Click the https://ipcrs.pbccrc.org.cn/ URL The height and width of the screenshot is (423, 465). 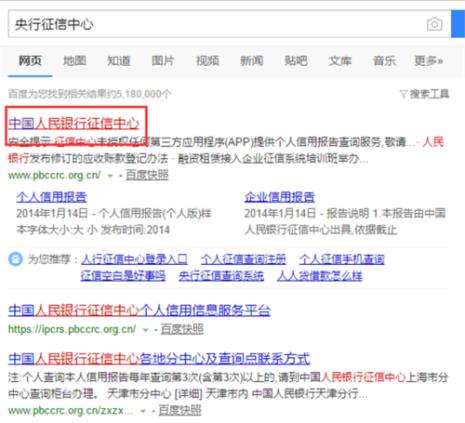[72, 329]
